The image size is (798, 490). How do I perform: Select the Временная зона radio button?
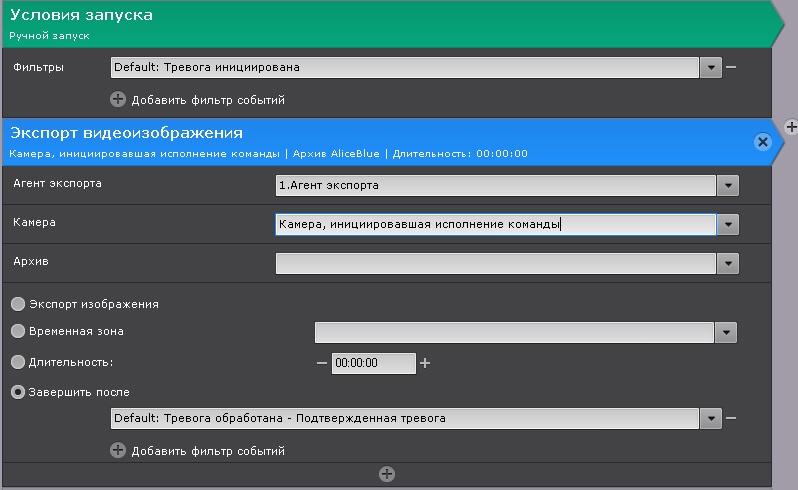(x=18, y=331)
